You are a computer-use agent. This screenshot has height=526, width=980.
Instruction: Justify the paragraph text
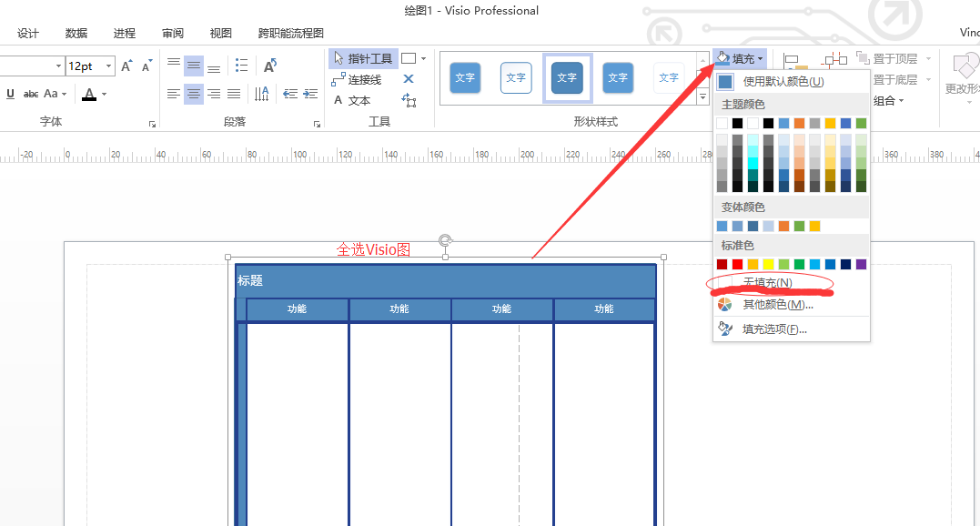tap(234, 94)
